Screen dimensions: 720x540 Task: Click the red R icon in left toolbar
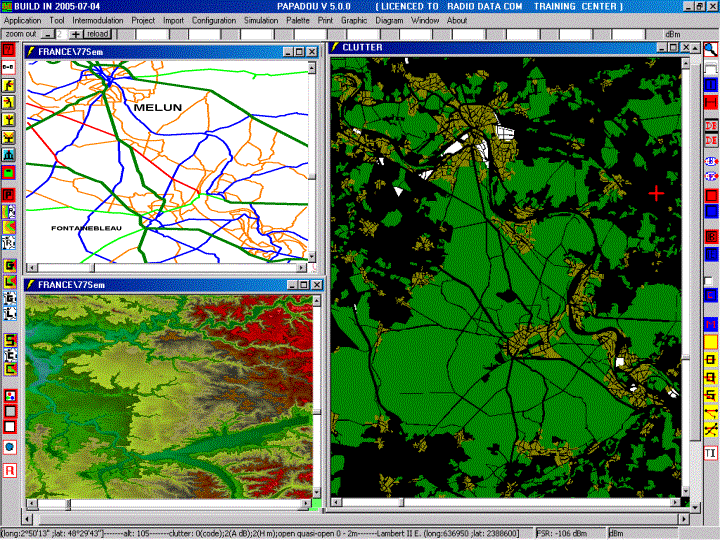point(9,470)
